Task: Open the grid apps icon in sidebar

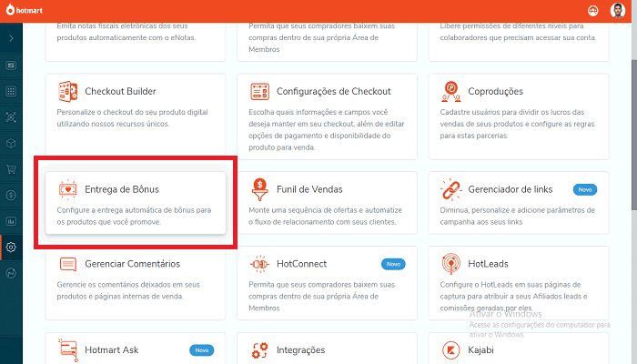Action: 11,91
